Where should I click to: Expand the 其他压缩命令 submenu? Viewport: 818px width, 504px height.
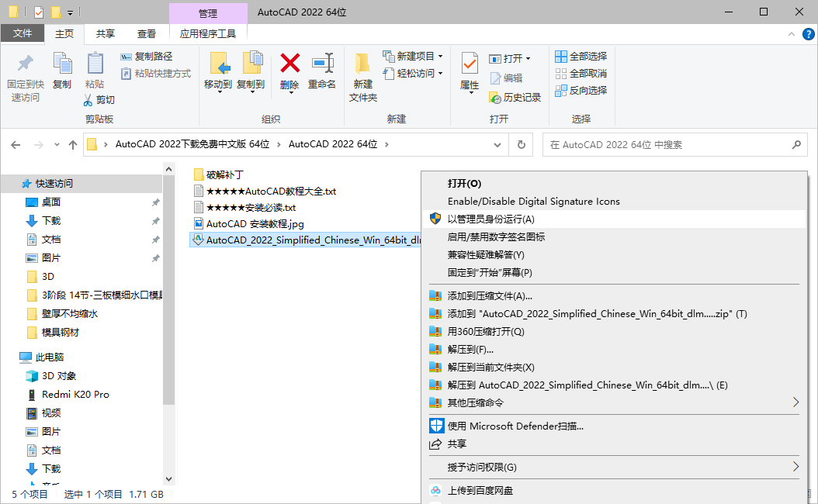coord(474,402)
